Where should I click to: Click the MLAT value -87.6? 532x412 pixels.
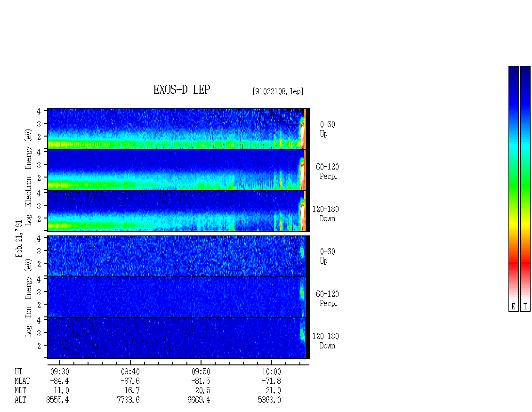[130, 381]
